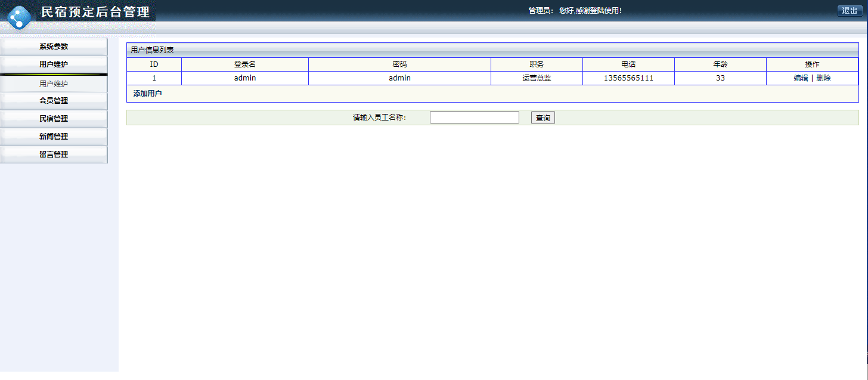
Task: Open the 会员管理 menu section
Action: (x=54, y=100)
